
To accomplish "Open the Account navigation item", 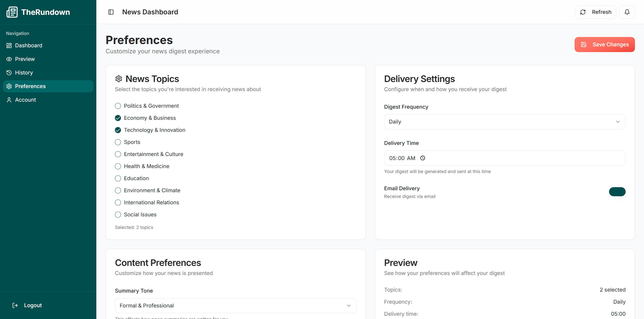I will click(25, 100).
